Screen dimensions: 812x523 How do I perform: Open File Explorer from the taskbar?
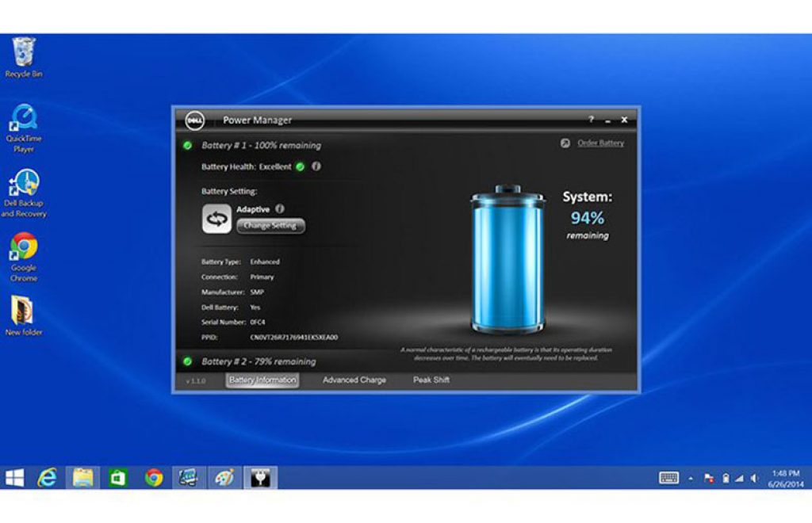pyautogui.click(x=82, y=478)
